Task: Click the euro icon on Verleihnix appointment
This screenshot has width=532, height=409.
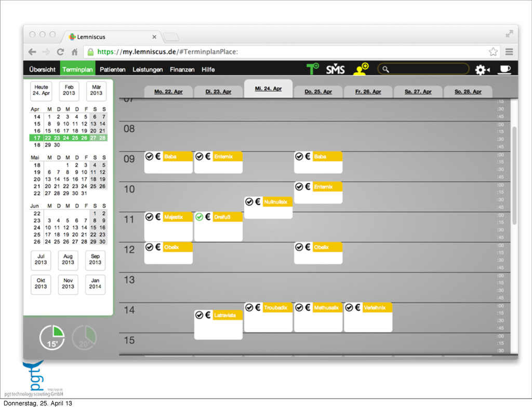Action: tap(357, 307)
